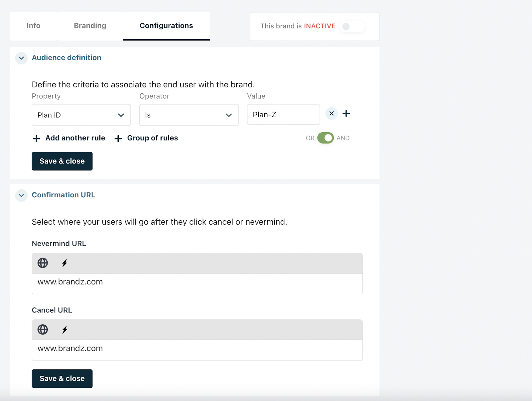Image resolution: width=532 pixels, height=401 pixels.
Task: Collapse the Audience definition section
Action: pyautogui.click(x=21, y=58)
